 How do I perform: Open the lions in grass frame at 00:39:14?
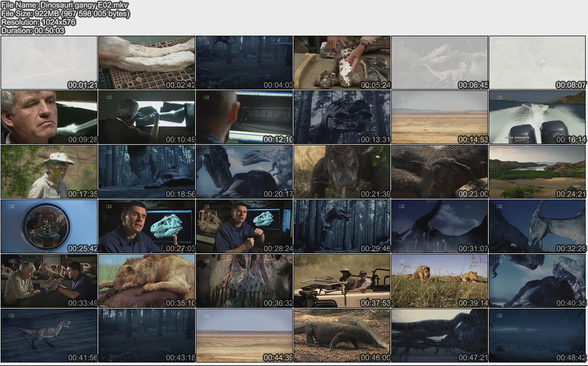pos(439,281)
